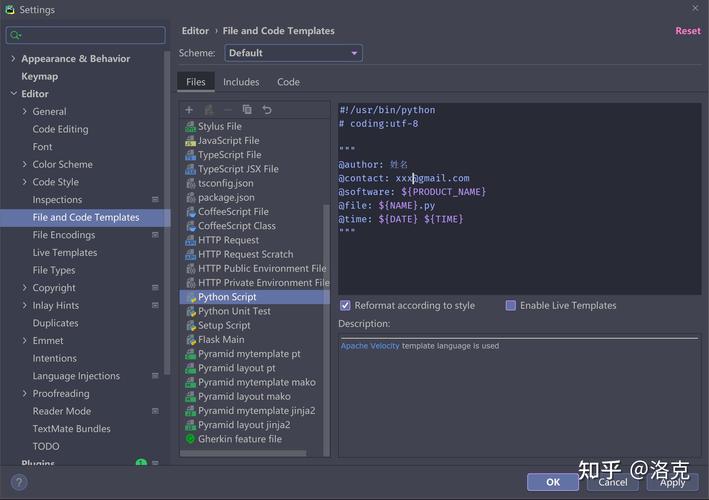Switch to the Includes tab

click(241, 82)
